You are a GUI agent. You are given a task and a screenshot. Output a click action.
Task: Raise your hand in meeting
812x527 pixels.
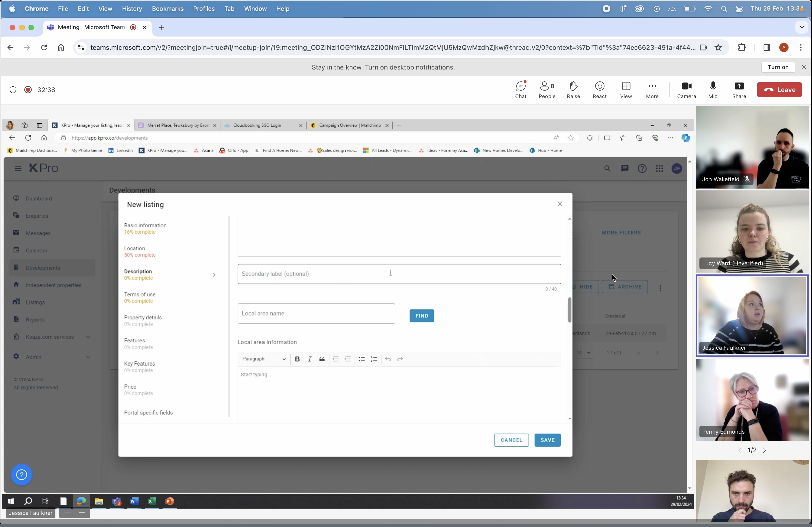pyautogui.click(x=573, y=90)
